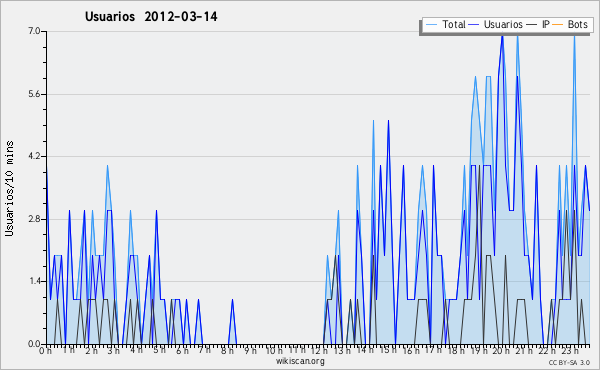Viewport: 600px width, 370px height.
Task: Click the orange Bots legend line swatch
Action: pos(558,25)
